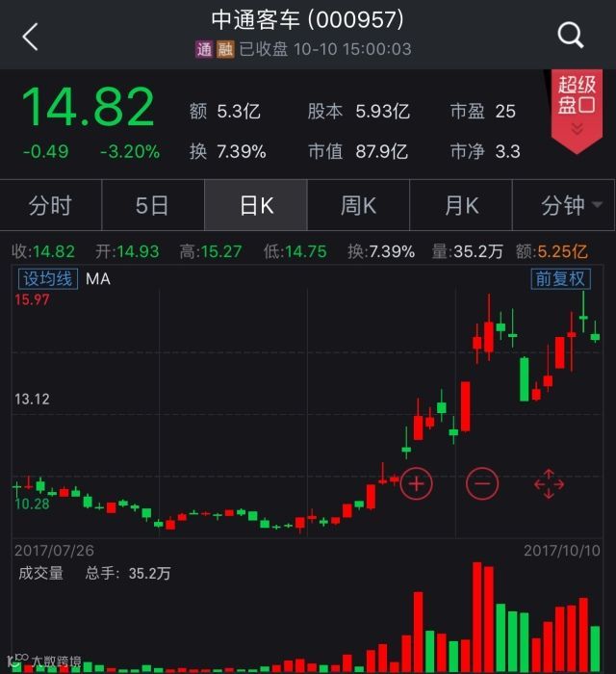Tap the four-arrow move chart icon
Screen dimensions: 616x674
pyautogui.click(x=549, y=484)
